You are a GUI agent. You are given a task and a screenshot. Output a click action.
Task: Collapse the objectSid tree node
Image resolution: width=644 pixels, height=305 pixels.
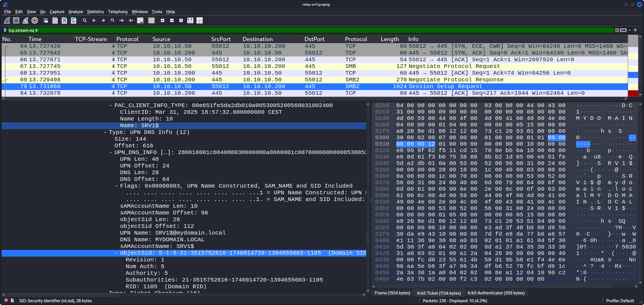pyautogui.click(x=116, y=253)
